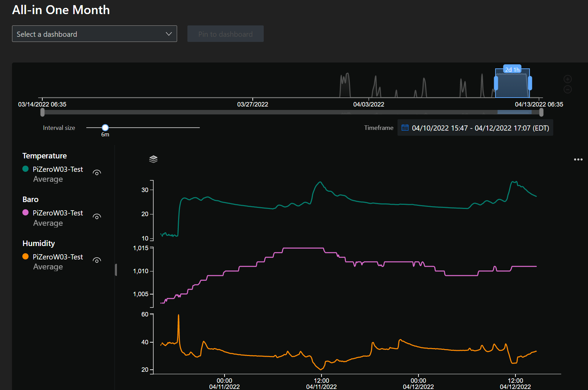Click the right handle of the time brush
588x390 pixels.
coord(530,83)
